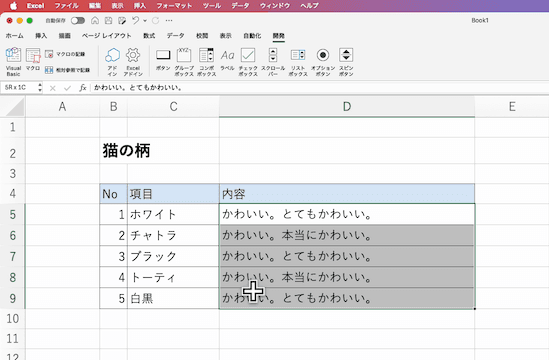Switch to the 描画 ribbon tab
549x360 pixels.
[x=64, y=36]
